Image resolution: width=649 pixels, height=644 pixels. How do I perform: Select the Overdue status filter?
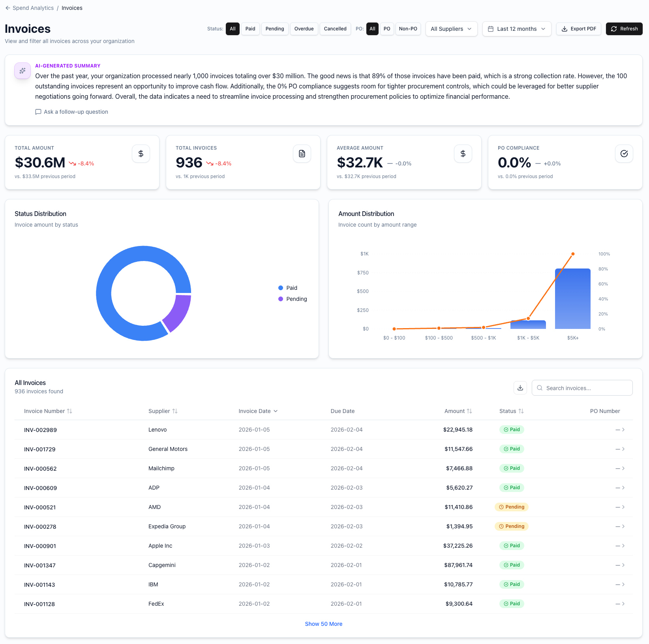[304, 28]
